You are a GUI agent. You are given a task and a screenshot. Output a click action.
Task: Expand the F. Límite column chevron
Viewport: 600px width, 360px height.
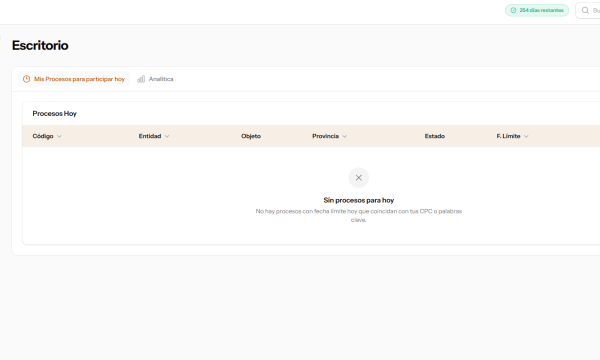[526, 136]
